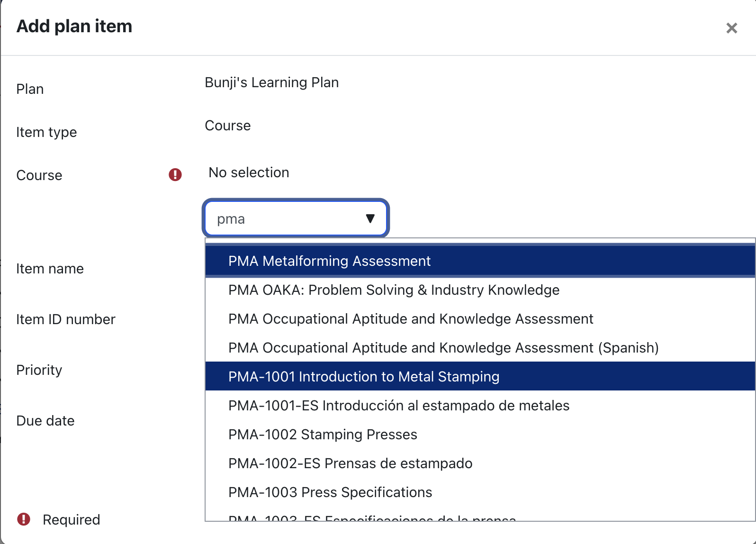
Task: Open the course dropdown arrow
Action: coord(370,218)
